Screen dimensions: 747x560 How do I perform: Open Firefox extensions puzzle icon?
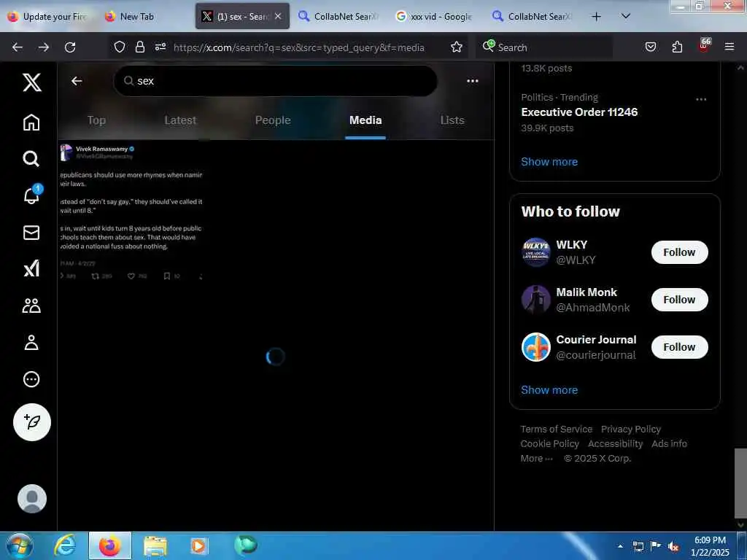[x=677, y=47]
